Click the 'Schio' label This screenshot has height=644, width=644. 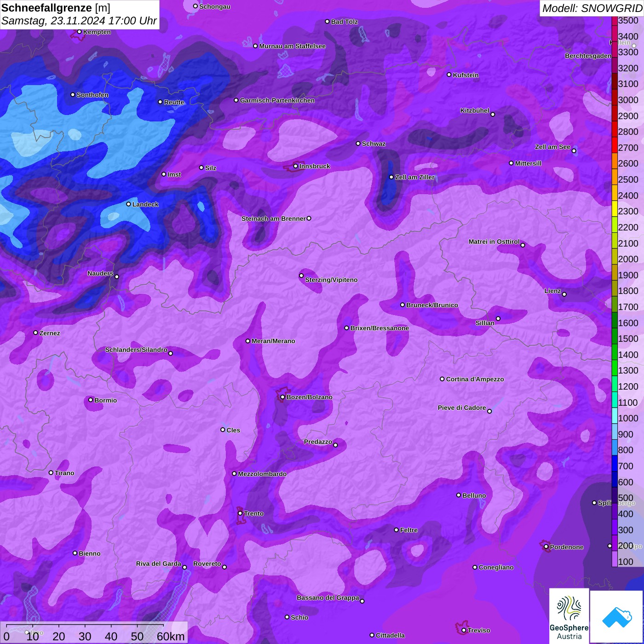point(299,617)
